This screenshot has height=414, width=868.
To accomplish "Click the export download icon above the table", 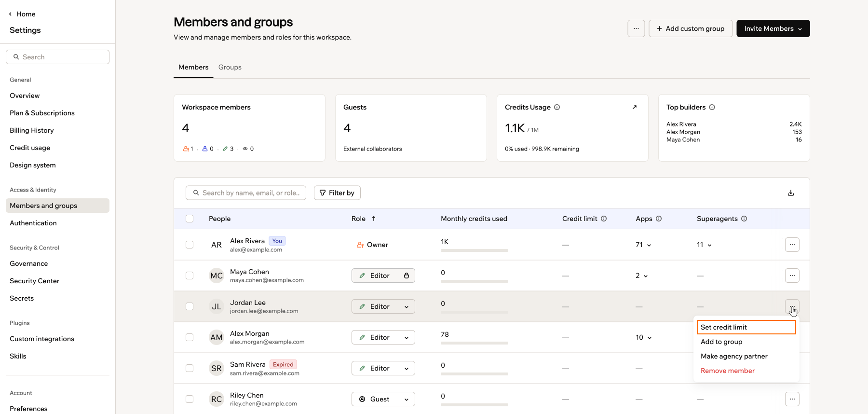I will pyautogui.click(x=791, y=193).
